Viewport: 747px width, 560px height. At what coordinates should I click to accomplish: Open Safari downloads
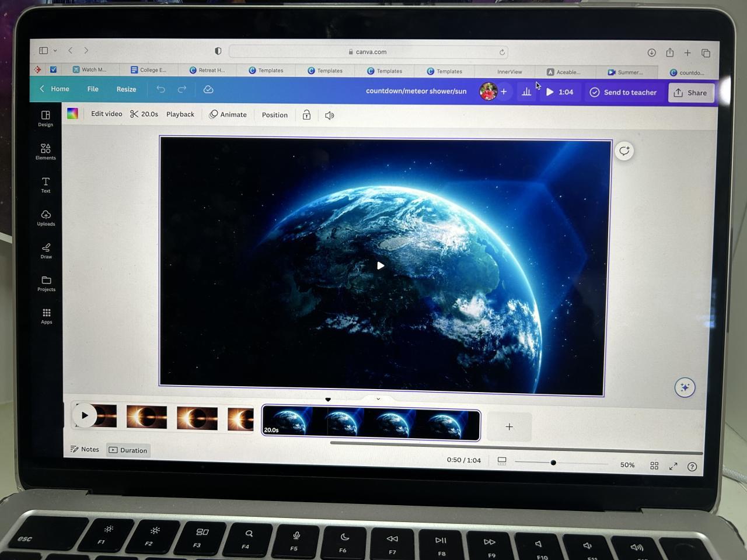652,52
